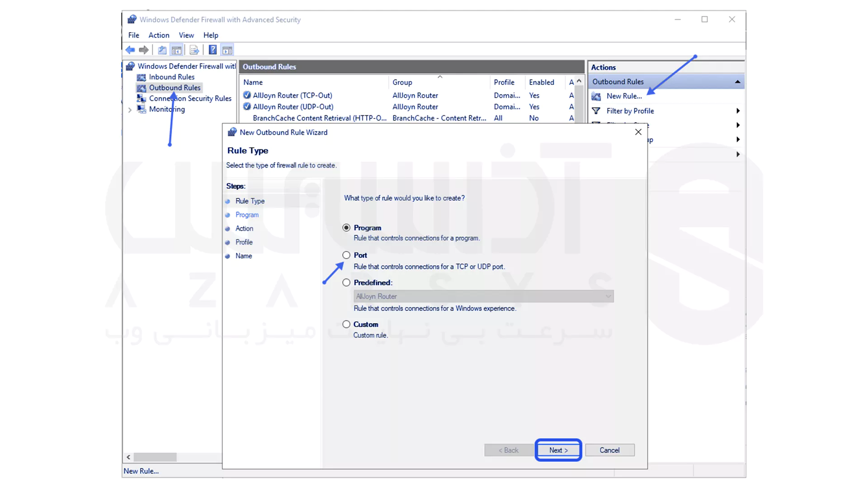Expand the Monitoring tree node
The image size is (868, 488).
[x=130, y=110]
